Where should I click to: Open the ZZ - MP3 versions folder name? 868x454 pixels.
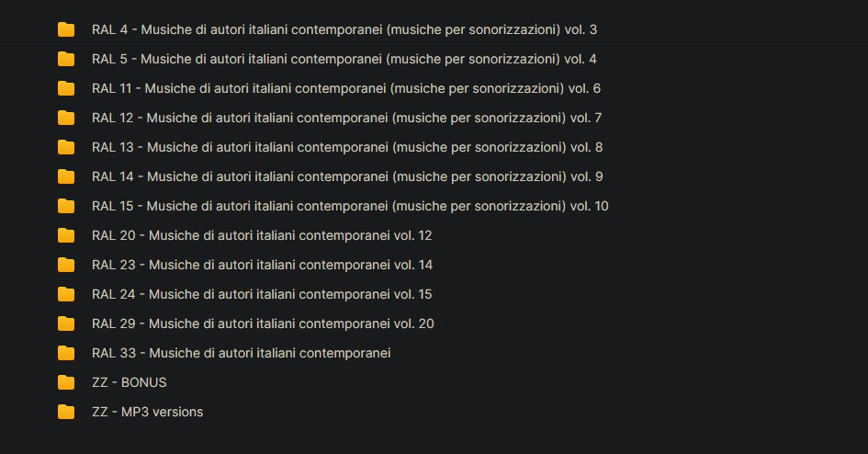point(147,412)
